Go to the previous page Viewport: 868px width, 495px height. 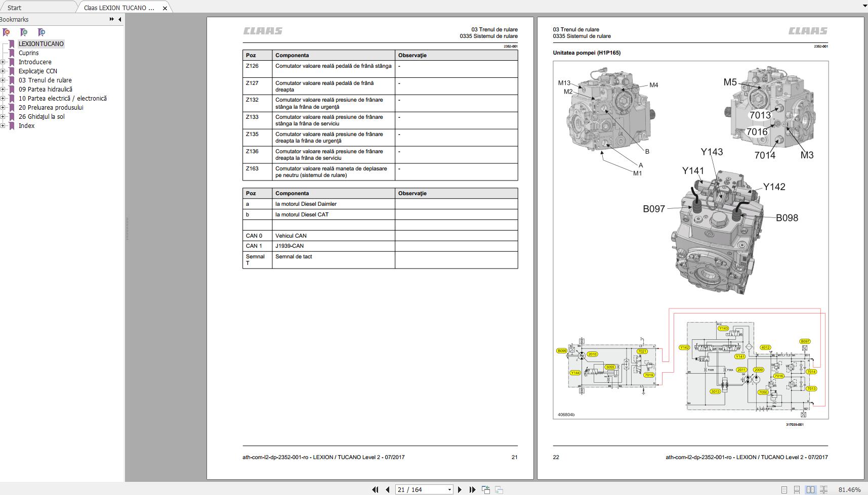[388, 489]
